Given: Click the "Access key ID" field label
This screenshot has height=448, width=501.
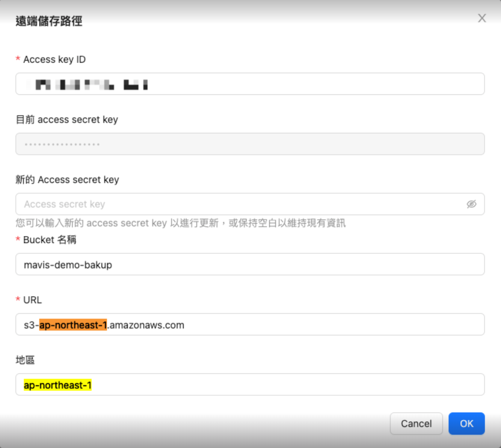Looking at the screenshot, I should pos(54,59).
